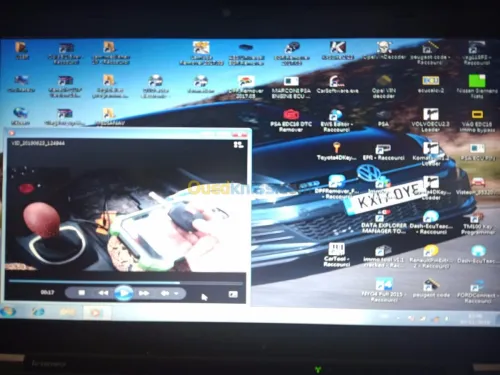Switch to full screen view in player
Viewport: 500px width, 375px height.
[x=233, y=294]
